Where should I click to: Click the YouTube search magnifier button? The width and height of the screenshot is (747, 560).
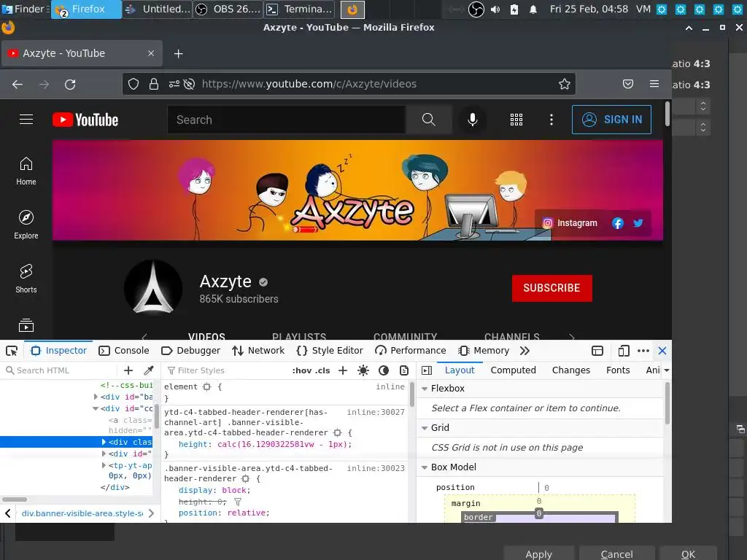point(429,120)
